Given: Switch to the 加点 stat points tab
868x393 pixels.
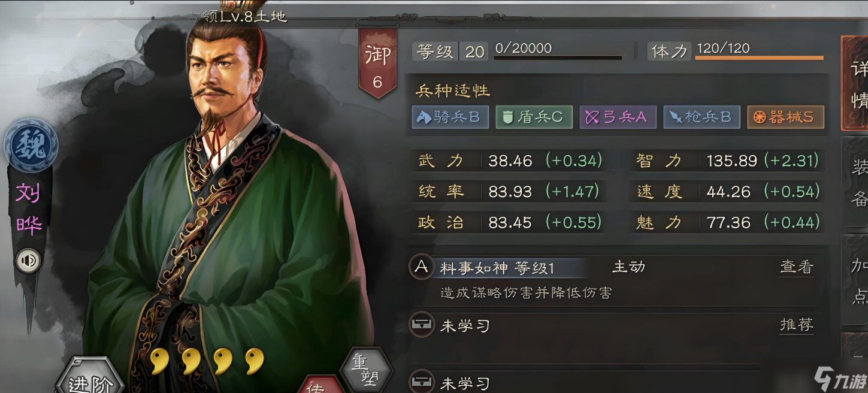Looking at the screenshot, I should tap(855, 280).
